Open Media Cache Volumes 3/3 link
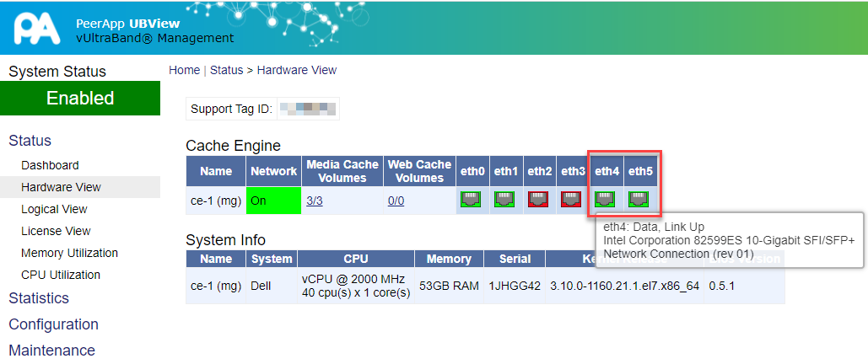Image resolution: width=868 pixels, height=364 pixels. coord(314,201)
